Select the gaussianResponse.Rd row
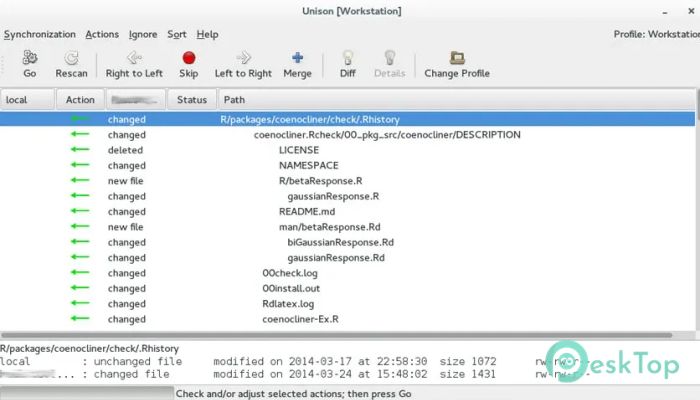This screenshot has height=400, width=700. coord(347,258)
